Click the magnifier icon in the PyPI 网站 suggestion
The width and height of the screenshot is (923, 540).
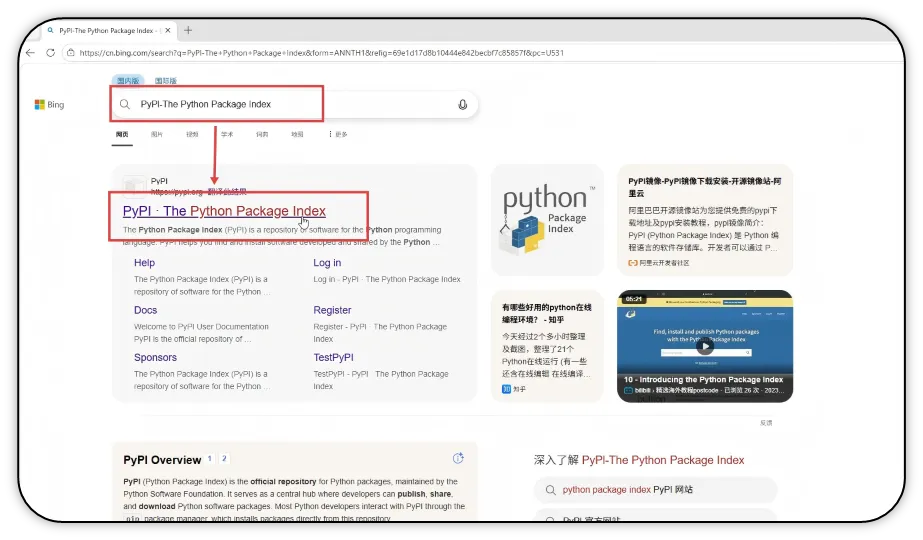pos(550,490)
